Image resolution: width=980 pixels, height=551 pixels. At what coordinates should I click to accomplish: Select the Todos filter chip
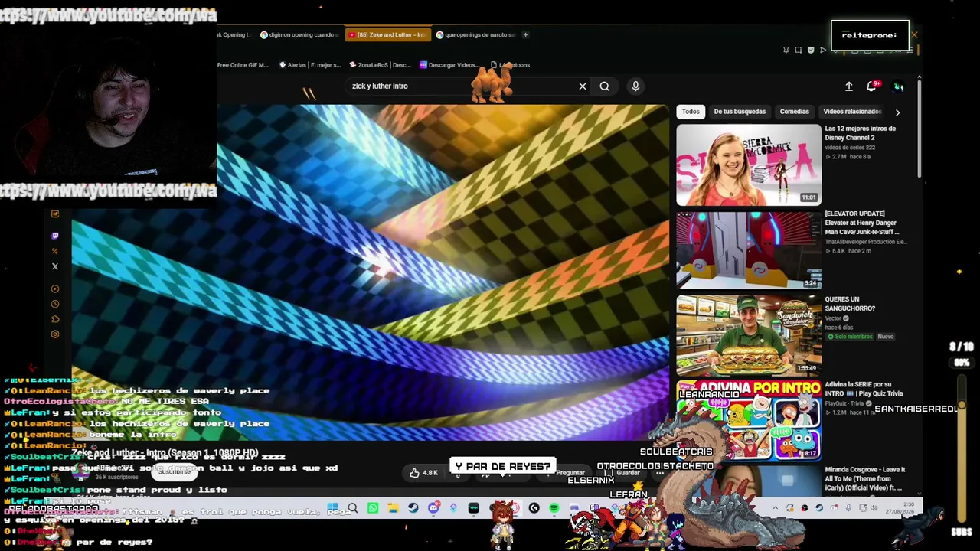(691, 112)
